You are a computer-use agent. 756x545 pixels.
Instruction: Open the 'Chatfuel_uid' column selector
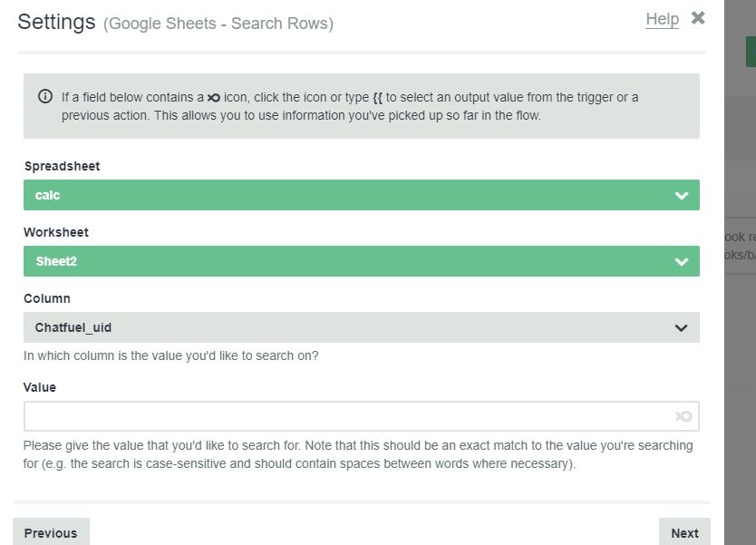pos(344,327)
